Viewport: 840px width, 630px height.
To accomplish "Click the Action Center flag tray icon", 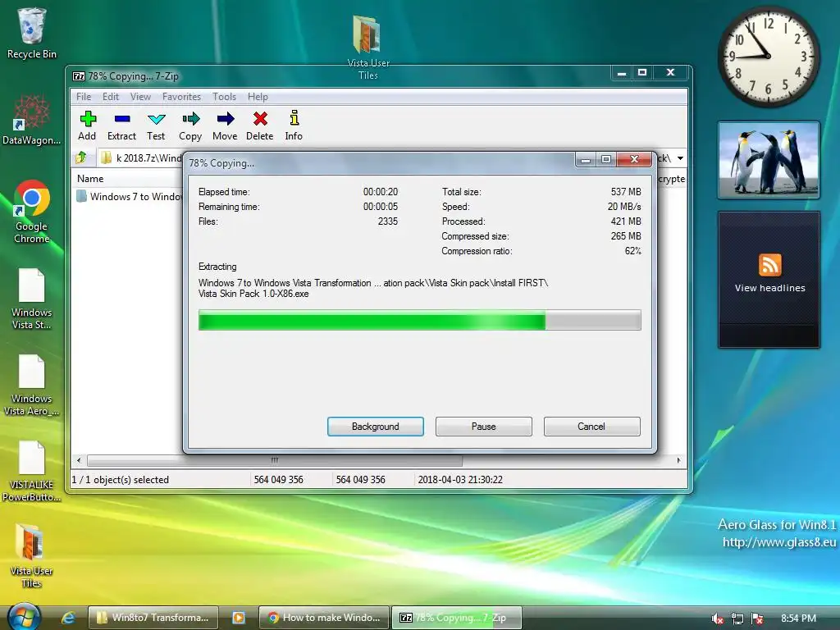I will [757, 619].
